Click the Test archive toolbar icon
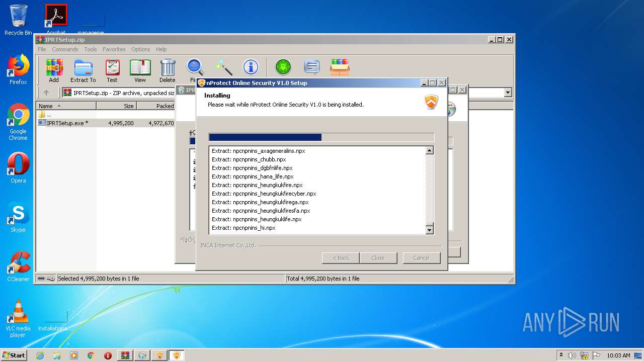 pos(112,70)
